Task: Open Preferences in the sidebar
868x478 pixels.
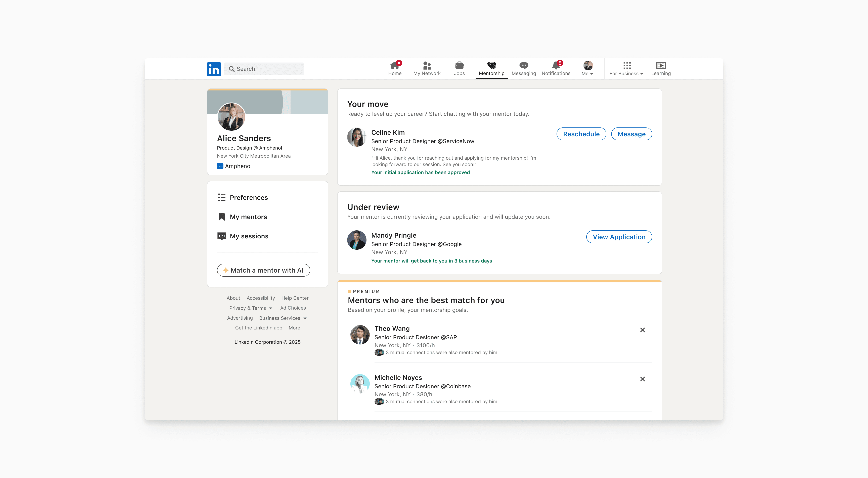Action: pyautogui.click(x=248, y=198)
